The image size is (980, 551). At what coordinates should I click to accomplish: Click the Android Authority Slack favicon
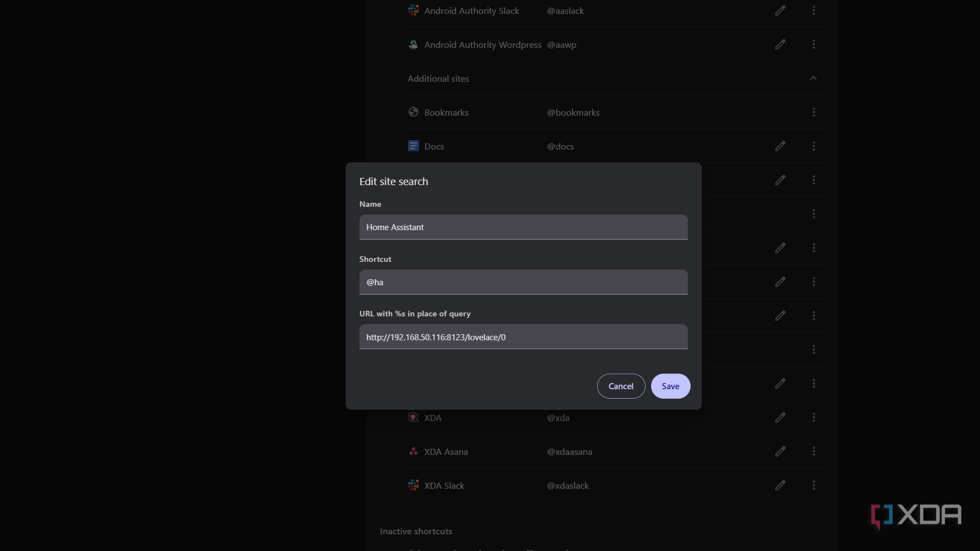413,10
